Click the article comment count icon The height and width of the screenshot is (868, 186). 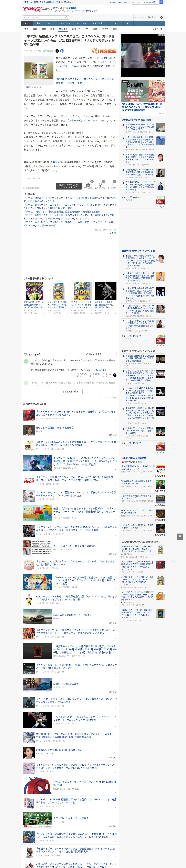[45, 51]
